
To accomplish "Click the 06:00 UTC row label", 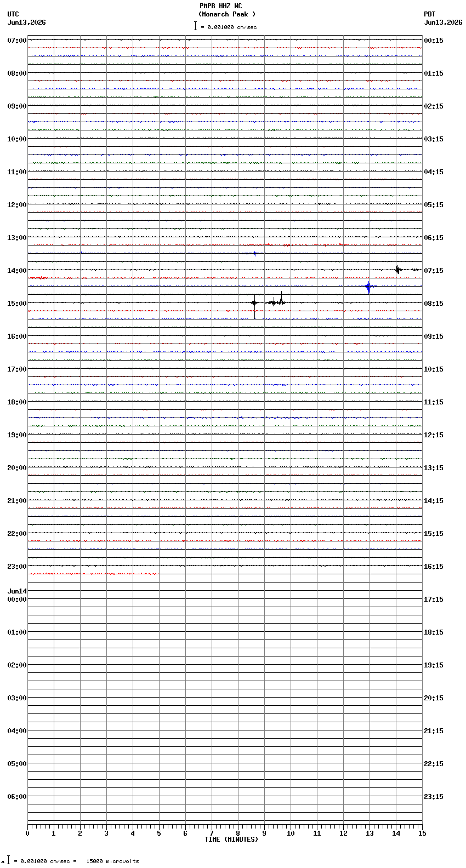I will click(17, 797).
